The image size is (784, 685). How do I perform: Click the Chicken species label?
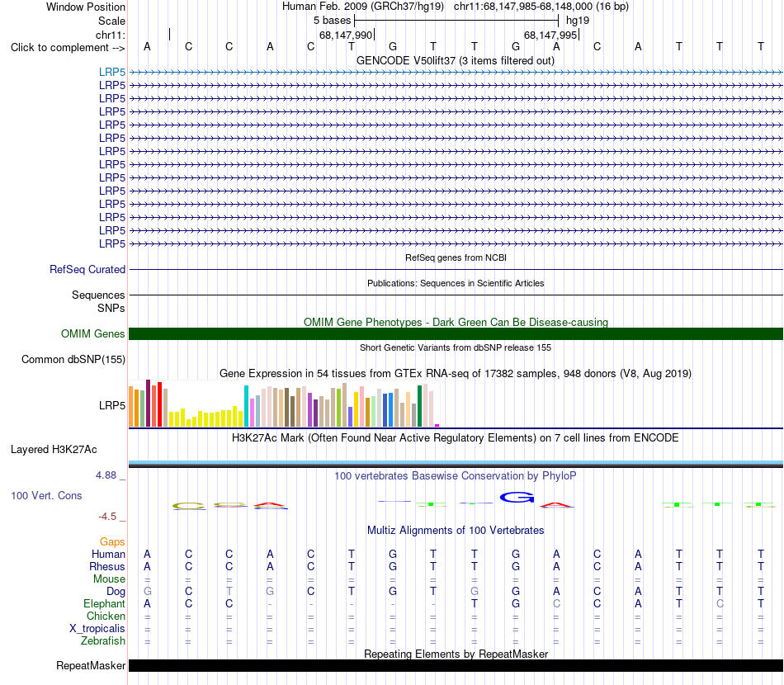point(106,616)
